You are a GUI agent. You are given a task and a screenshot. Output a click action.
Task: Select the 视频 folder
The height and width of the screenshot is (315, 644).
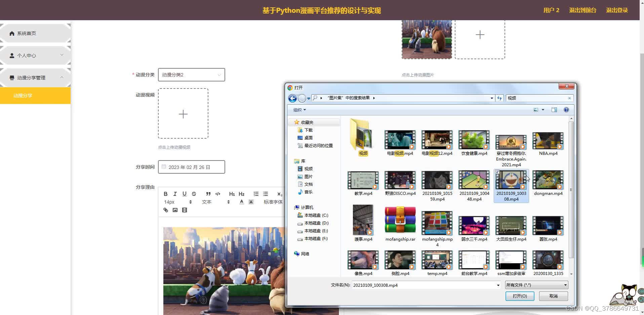click(x=363, y=137)
